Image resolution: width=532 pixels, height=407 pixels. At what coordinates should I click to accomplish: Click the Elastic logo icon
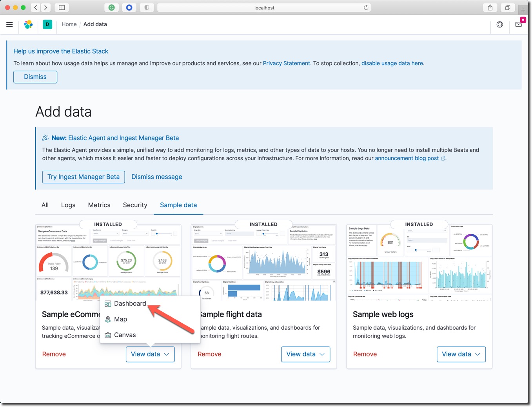pos(28,24)
